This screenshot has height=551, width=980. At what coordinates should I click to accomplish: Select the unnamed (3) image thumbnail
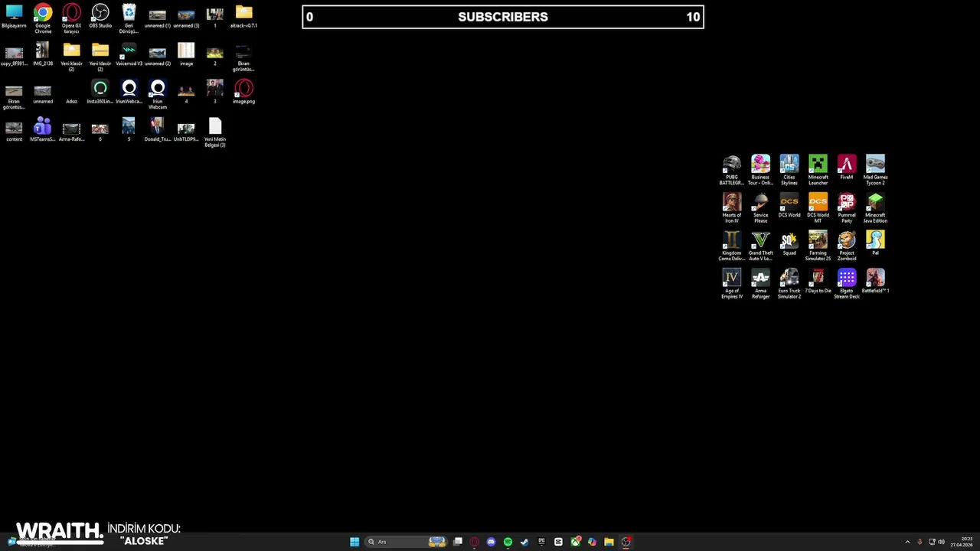tap(186, 18)
